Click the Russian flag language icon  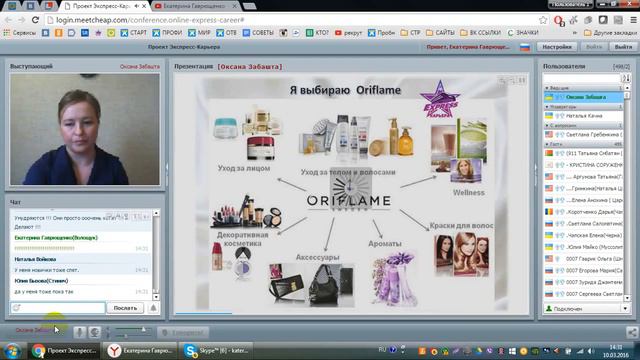click(525, 47)
